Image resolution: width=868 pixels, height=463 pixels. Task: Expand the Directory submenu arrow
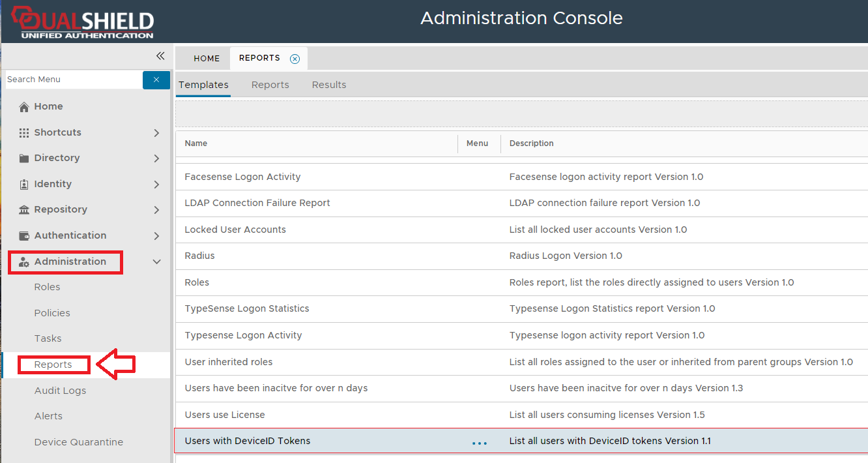156,158
